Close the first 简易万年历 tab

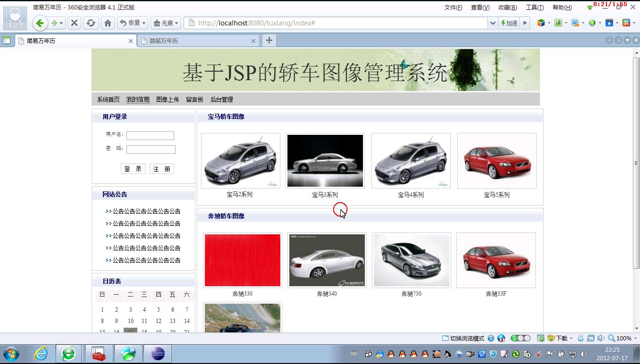coord(131,41)
